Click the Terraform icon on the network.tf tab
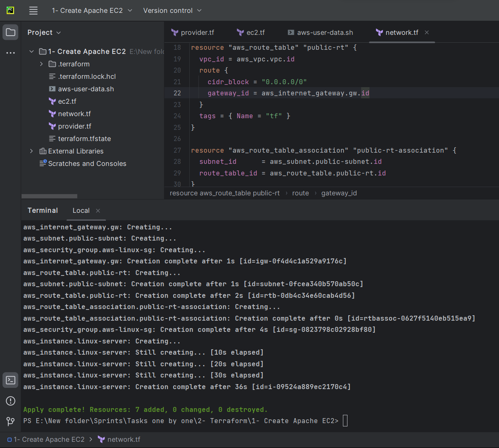The image size is (499, 448). 379,32
